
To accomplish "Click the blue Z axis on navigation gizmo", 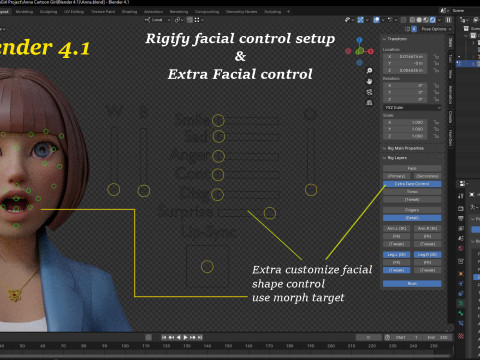I will 359,40.
